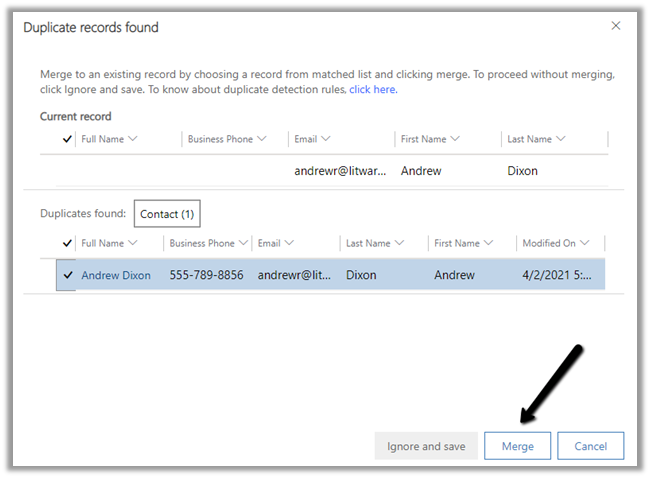Open Modified On column dropdown in duplicates grid
The image size is (650, 478).
[584, 243]
